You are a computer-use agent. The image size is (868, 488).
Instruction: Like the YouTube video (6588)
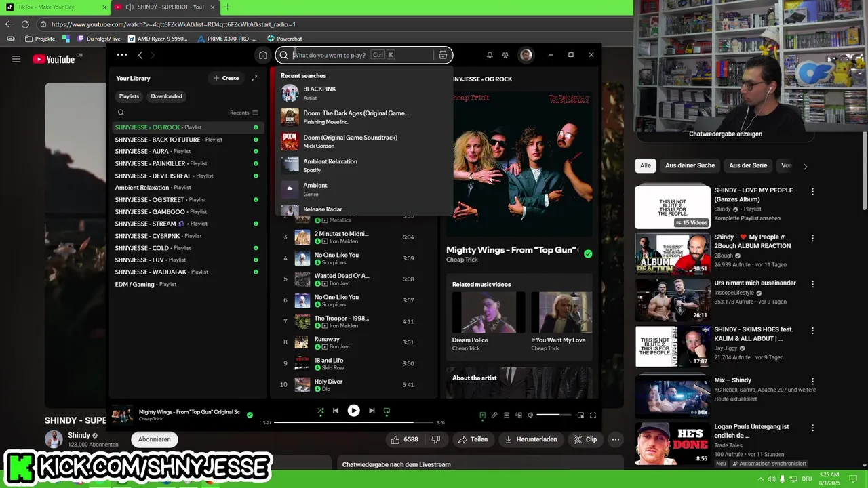tap(405, 439)
